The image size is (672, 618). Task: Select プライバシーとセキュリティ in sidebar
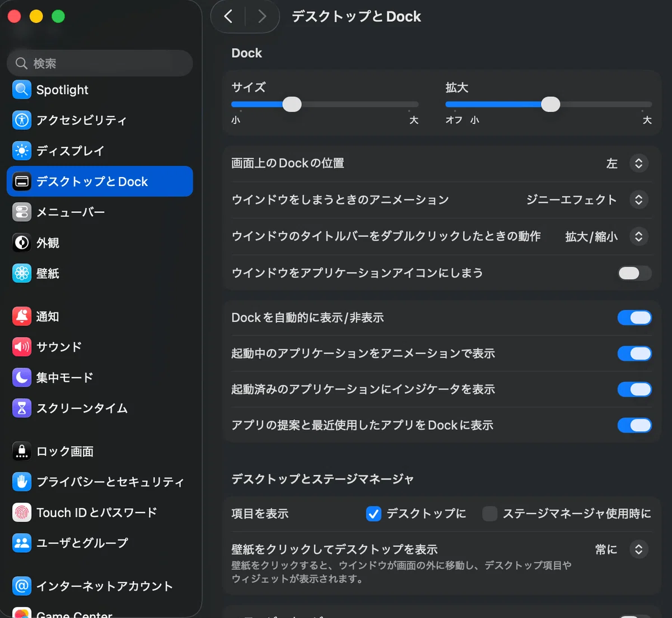[100, 482]
